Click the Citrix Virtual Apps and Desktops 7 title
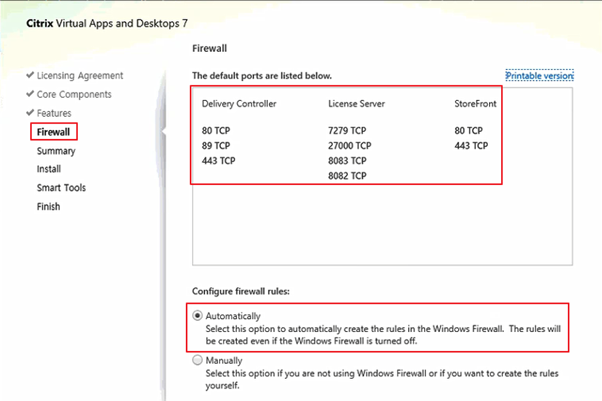 click(x=107, y=23)
